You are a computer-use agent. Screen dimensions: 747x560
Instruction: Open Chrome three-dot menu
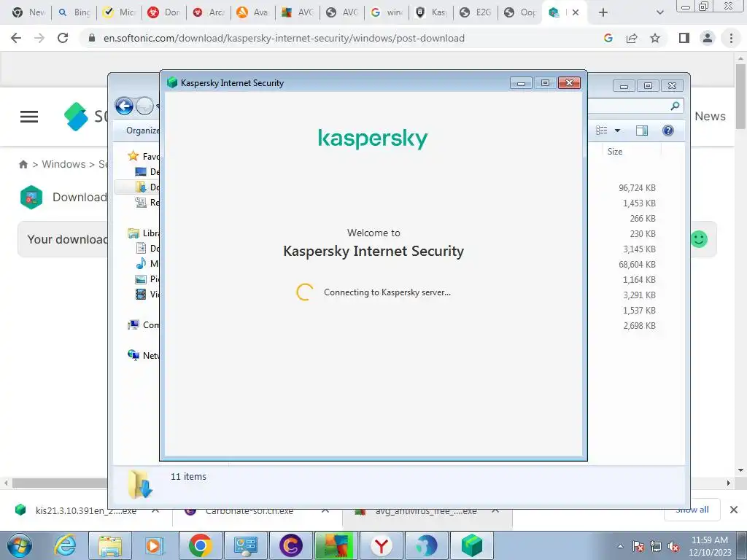pyautogui.click(x=731, y=38)
